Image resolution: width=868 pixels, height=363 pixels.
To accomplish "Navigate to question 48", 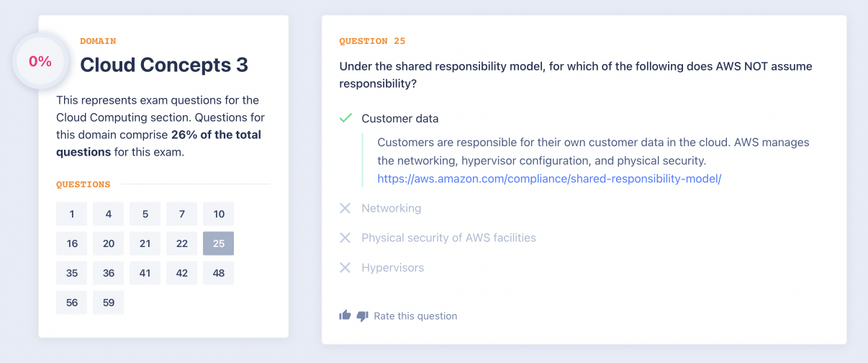I will 219,273.
